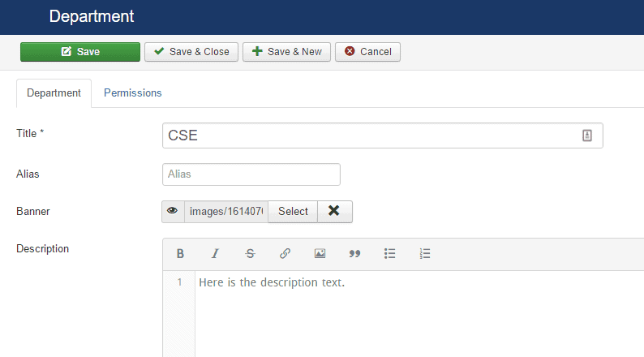Image resolution: width=644 pixels, height=357 pixels.
Task: Apply strikethrough formatting in editor toolbar
Action: pyautogui.click(x=250, y=254)
